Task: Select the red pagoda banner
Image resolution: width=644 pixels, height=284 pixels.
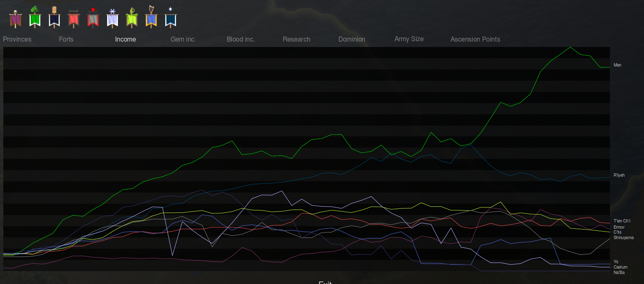Action: pyautogui.click(x=74, y=19)
